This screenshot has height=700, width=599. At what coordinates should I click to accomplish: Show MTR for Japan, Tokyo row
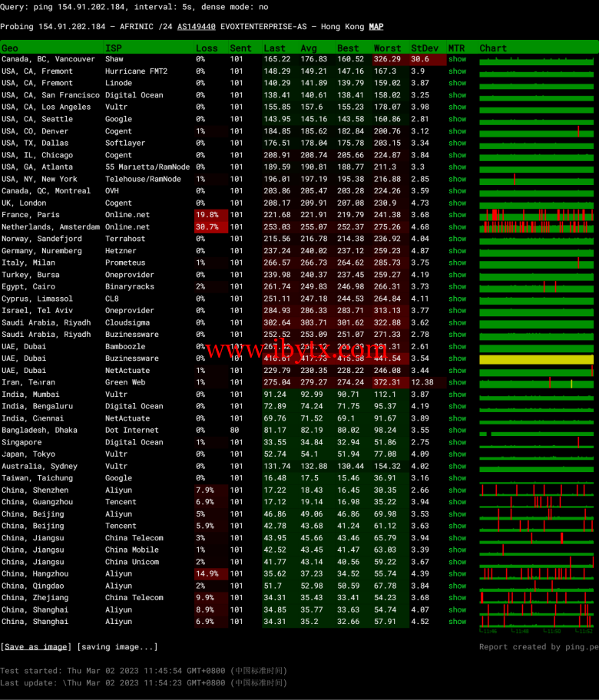(457, 454)
